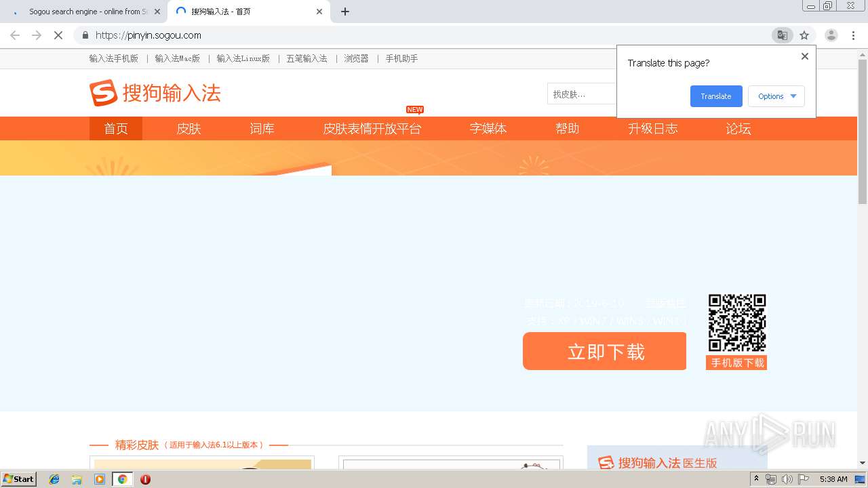This screenshot has width=868, height=488.
Task: Click the page vertical scrollbar thumb
Action: (863, 132)
